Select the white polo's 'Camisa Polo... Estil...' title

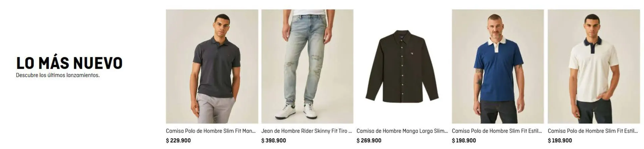[x=593, y=131]
